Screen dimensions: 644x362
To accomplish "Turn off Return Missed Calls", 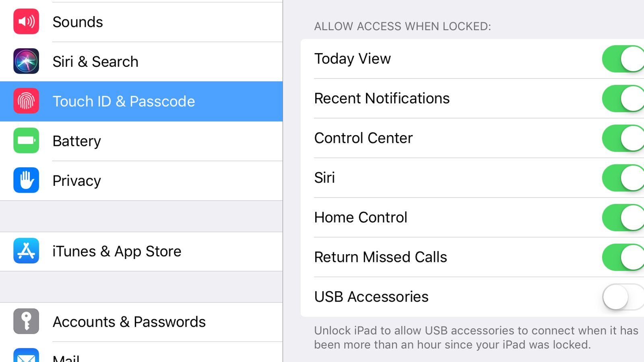I will tap(622, 257).
